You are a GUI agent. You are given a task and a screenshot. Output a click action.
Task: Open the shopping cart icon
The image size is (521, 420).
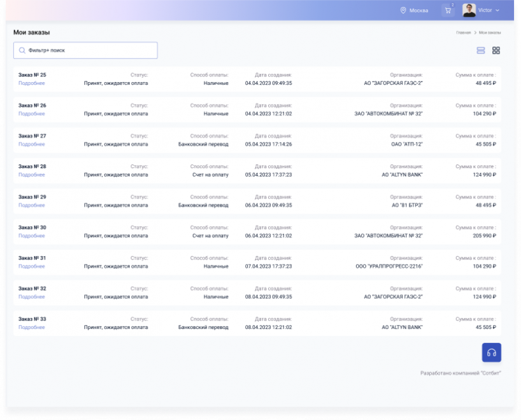(x=448, y=10)
